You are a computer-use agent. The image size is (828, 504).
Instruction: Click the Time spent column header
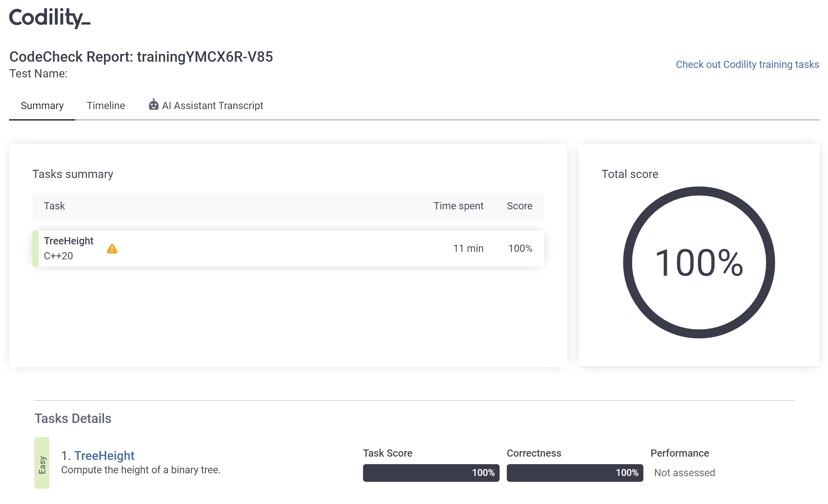click(458, 206)
